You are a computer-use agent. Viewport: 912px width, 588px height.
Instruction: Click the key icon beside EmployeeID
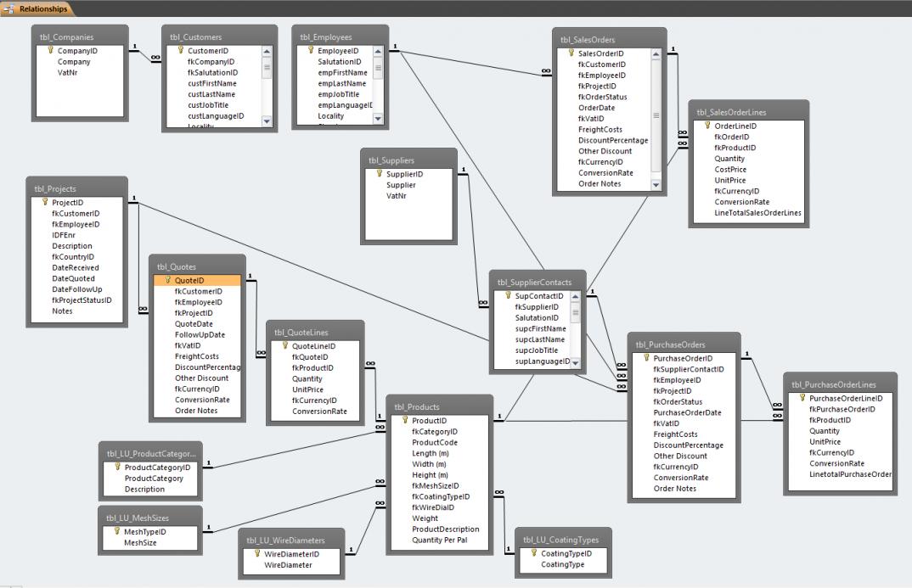coord(311,51)
